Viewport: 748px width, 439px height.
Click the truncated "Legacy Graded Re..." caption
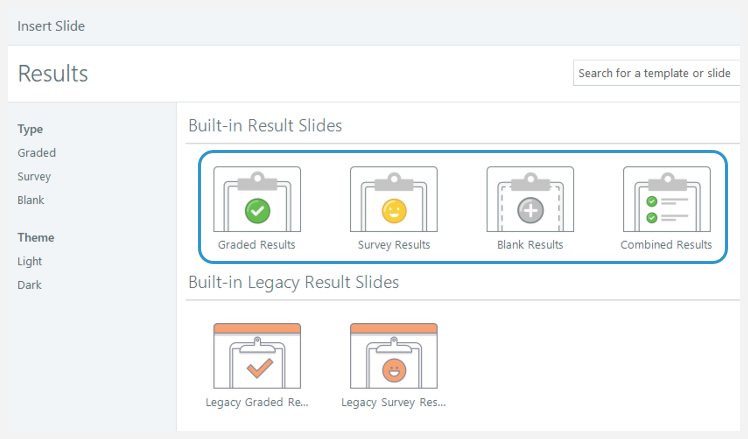pos(257,403)
